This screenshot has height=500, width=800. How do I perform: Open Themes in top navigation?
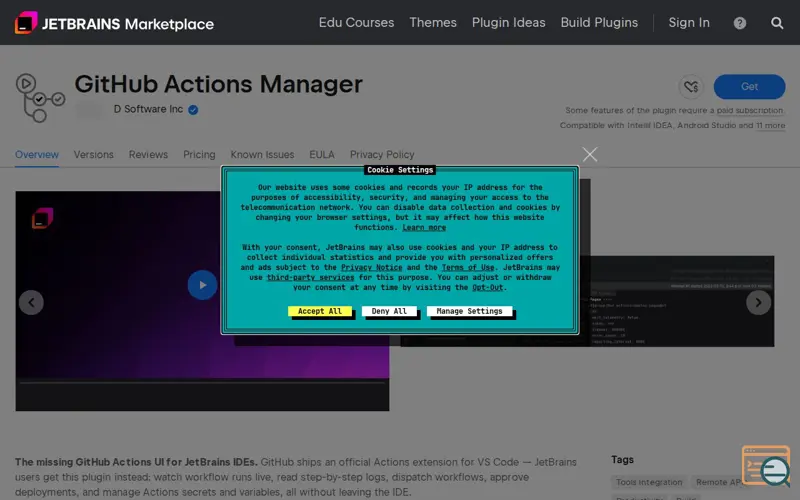pos(433,23)
